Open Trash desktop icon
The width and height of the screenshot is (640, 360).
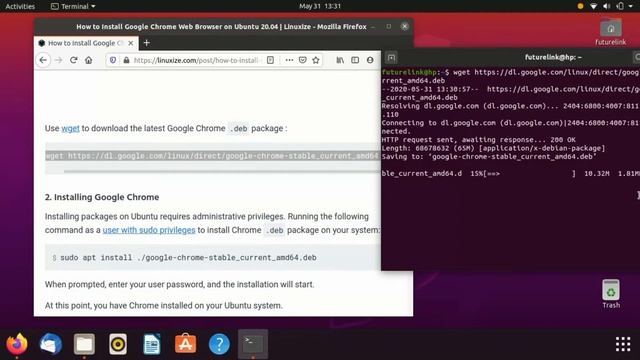pyautogui.click(x=611, y=294)
